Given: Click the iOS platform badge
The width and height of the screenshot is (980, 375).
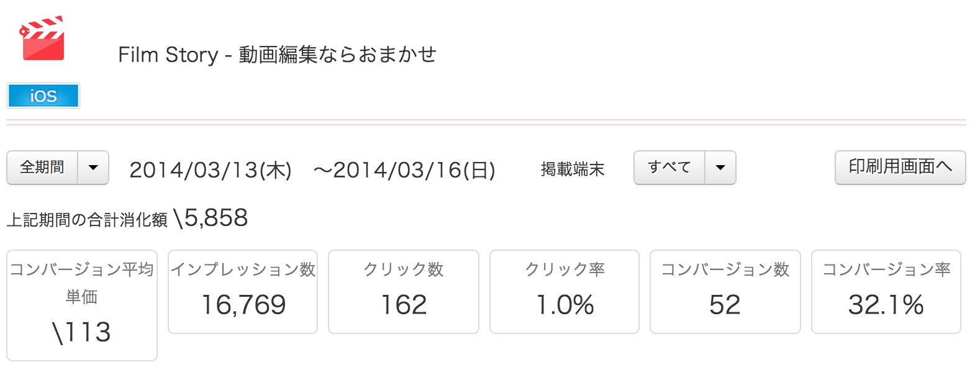Looking at the screenshot, I should click(x=43, y=96).
